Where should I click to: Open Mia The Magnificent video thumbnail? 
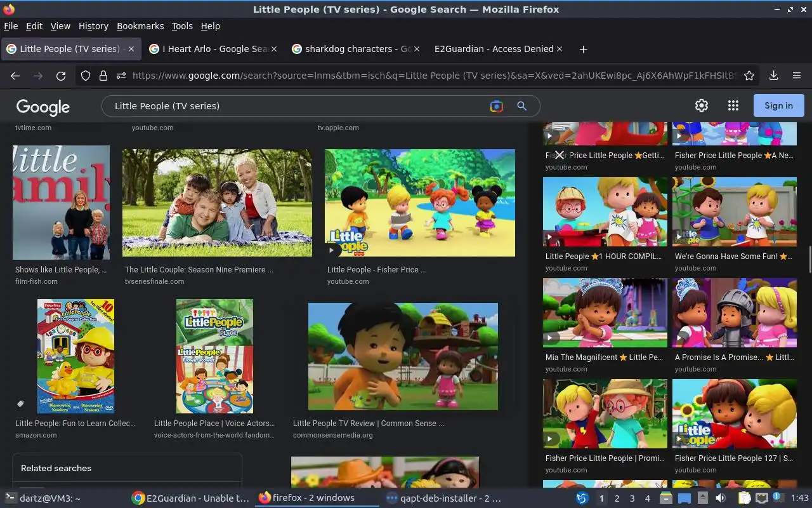coord(605,313)
